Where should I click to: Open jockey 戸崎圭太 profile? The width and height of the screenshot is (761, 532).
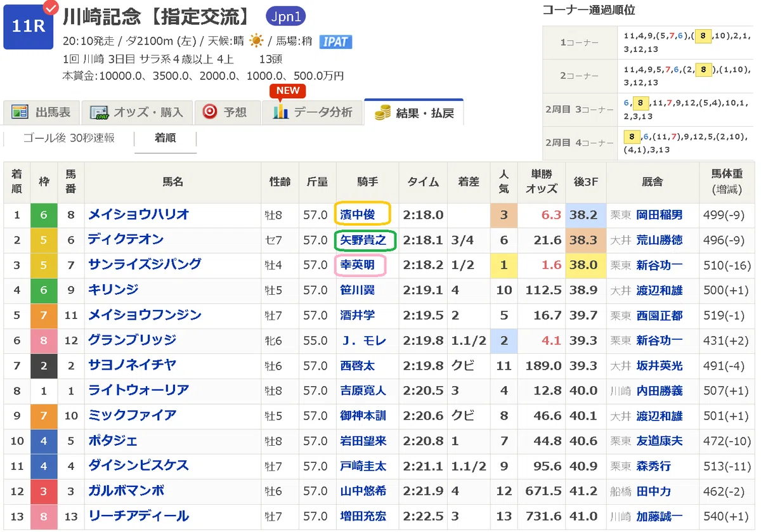[x=363, y=467]
